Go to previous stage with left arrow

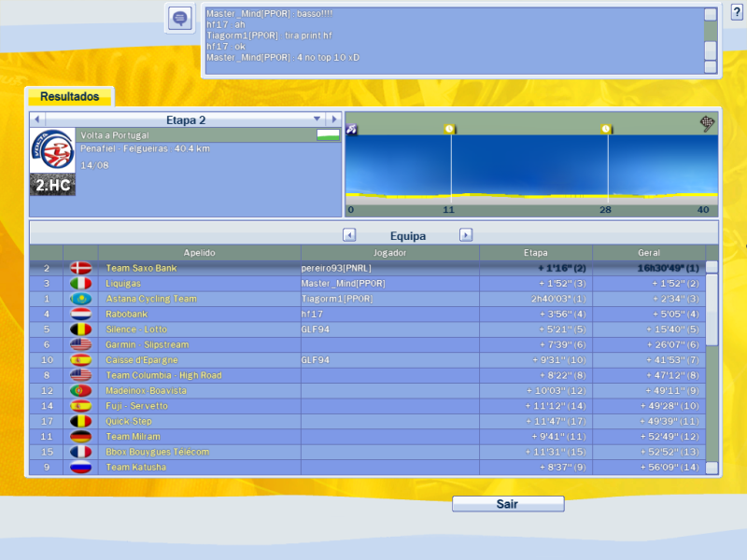point(37,119)
